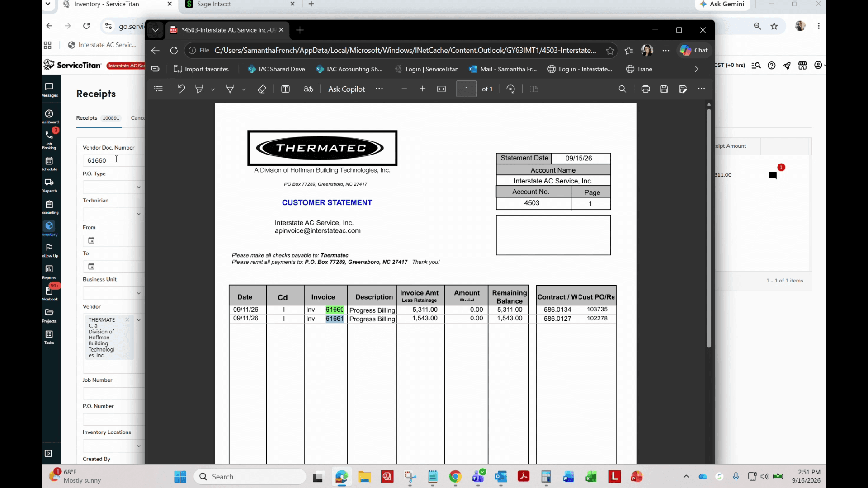Click the Vendor Doc. Number field

click(113, 160)
